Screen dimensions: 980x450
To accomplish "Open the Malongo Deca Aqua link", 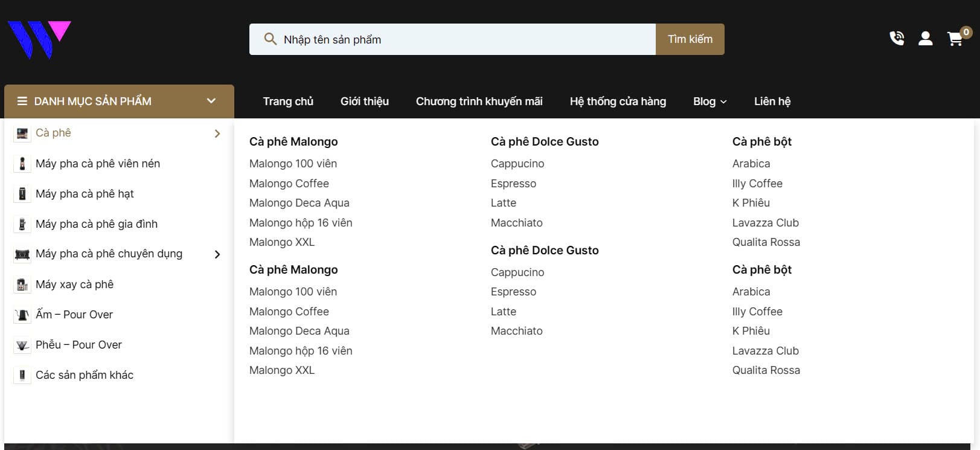I will 299,203.
